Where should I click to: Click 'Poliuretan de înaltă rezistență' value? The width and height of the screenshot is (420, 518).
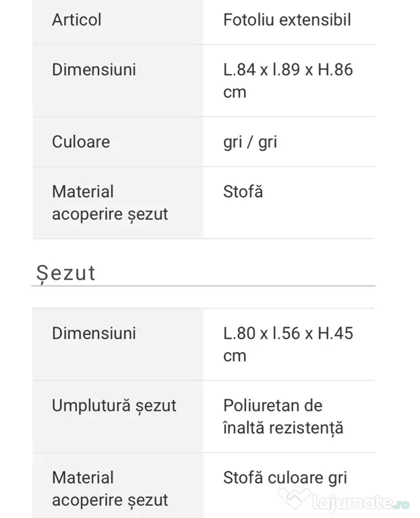pyautogui.click(x=283, y=416)
